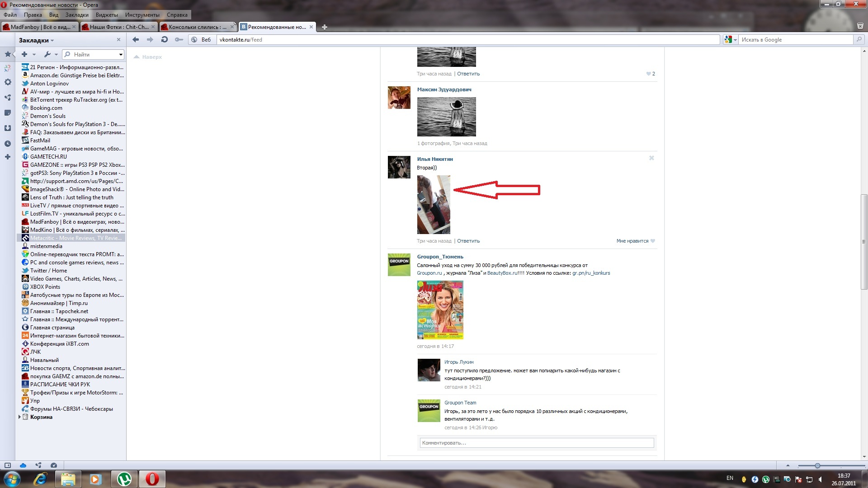868x488 pixels.
Task: Click the Opera Link cloud icon
Action: point(23,465)
